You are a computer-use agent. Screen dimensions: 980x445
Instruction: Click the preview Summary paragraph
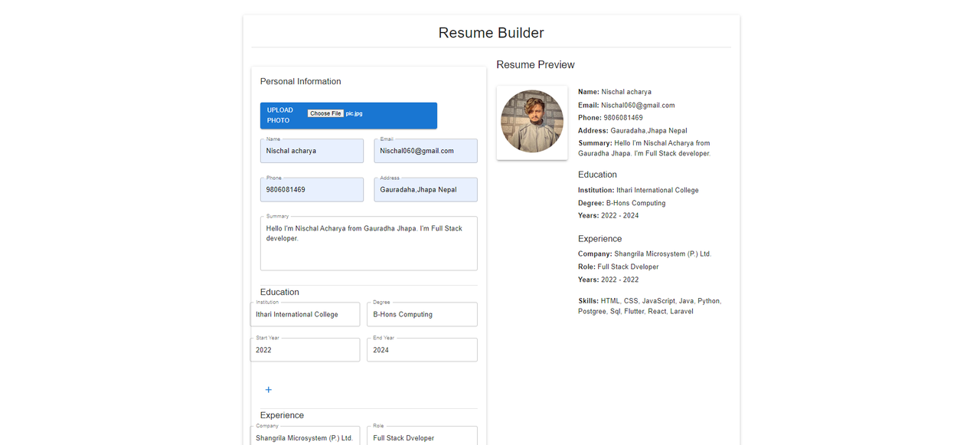(x=645, y=149)
